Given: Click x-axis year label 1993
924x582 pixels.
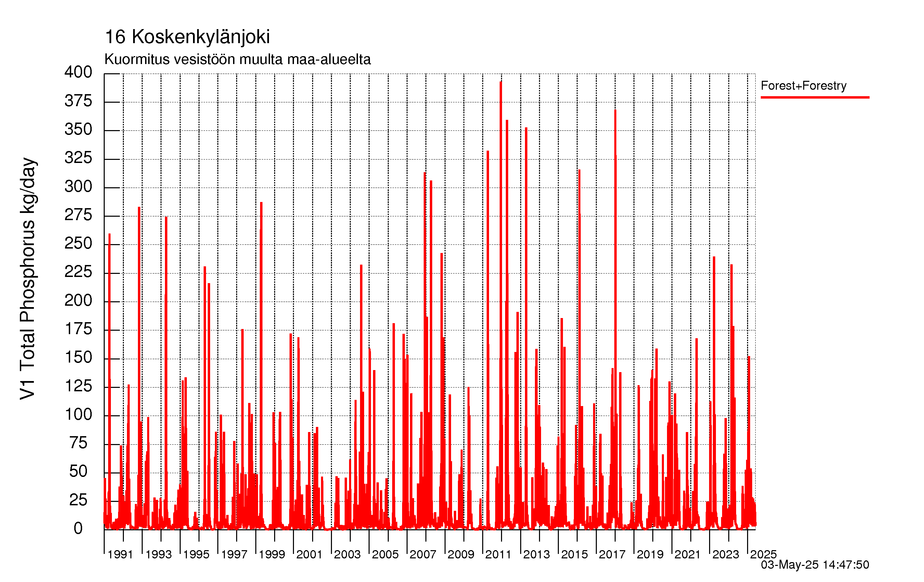Looking at the screenshot, I should click(x=158, y=554).
